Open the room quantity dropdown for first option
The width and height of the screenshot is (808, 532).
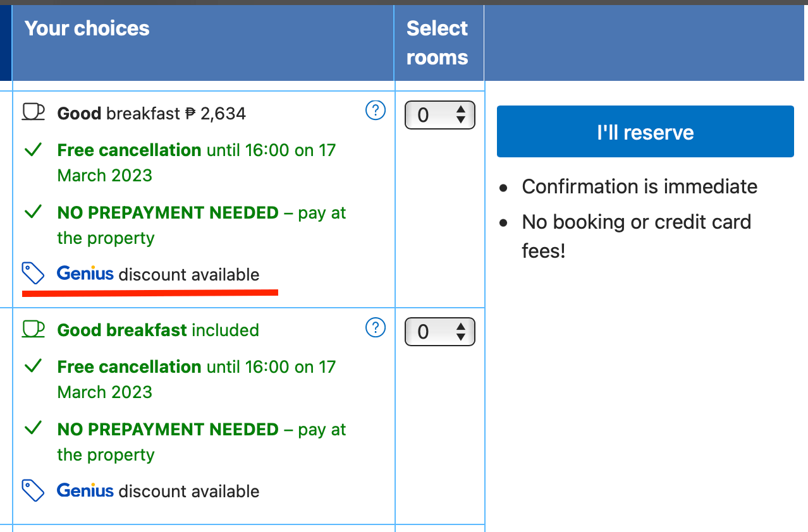[439, 115]
